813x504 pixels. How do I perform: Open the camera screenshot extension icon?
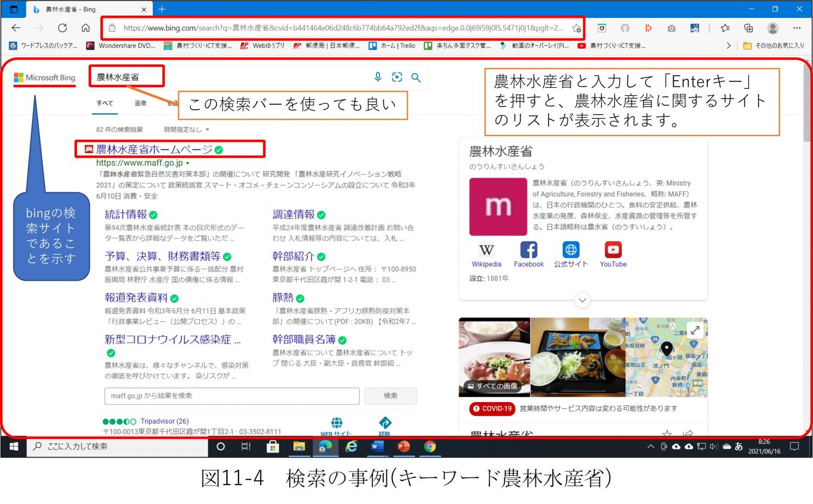[x=672, y=28]
